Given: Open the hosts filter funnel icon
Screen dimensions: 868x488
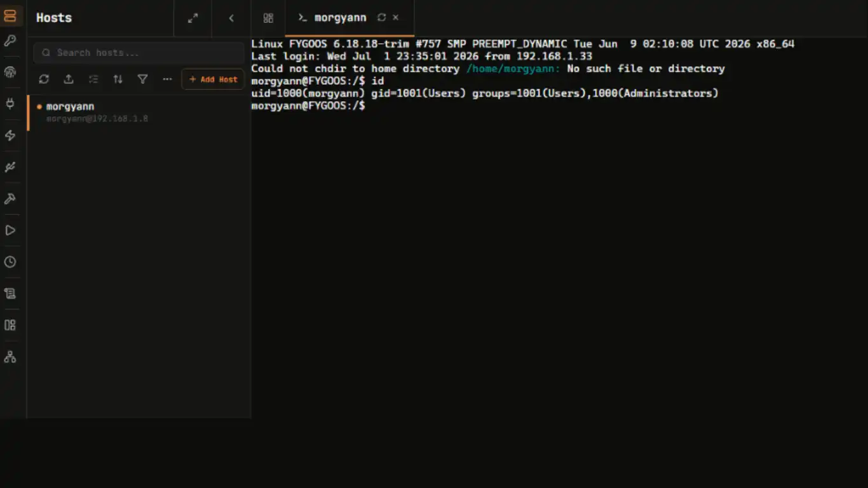Looking at the screenshot, I should (143, 79).
